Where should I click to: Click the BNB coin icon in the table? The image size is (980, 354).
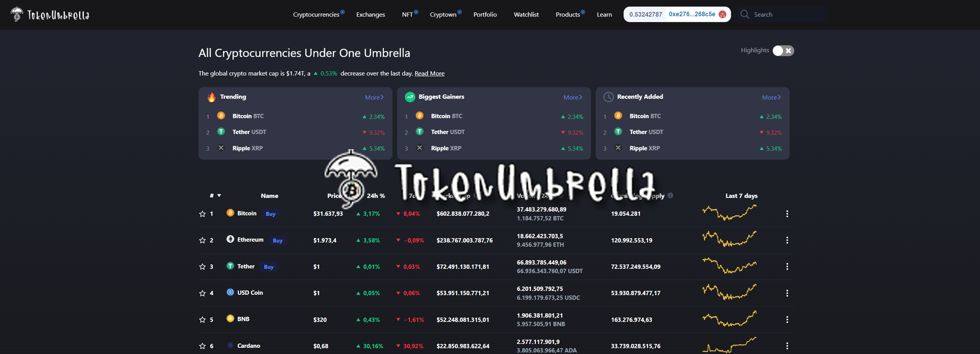230,319
